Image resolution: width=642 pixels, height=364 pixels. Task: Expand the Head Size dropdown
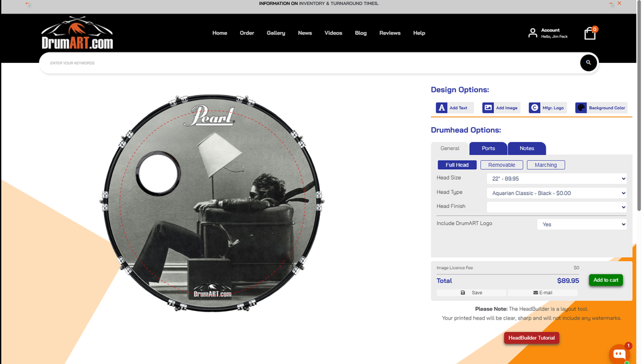click(556, 179)
